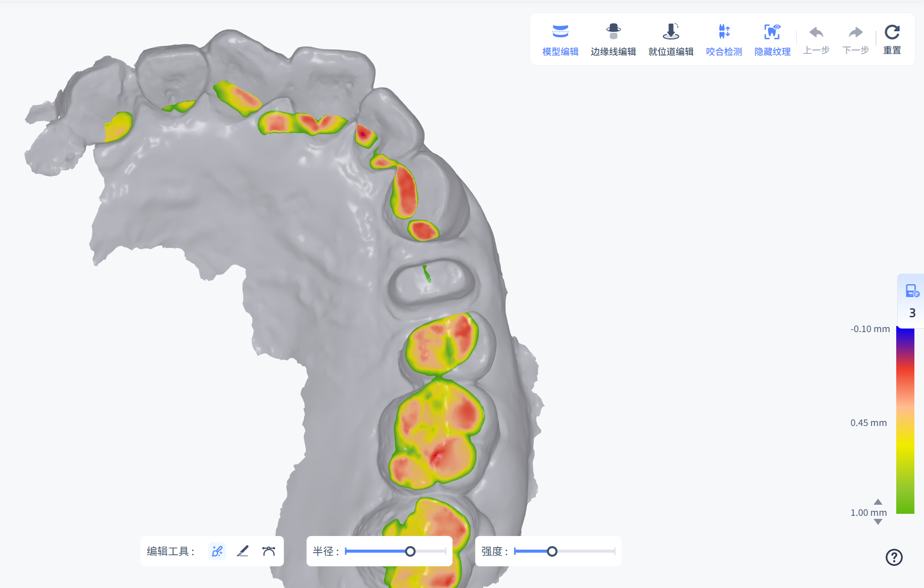Toggle 咬合检测 occlusion detection

(724, 40)
